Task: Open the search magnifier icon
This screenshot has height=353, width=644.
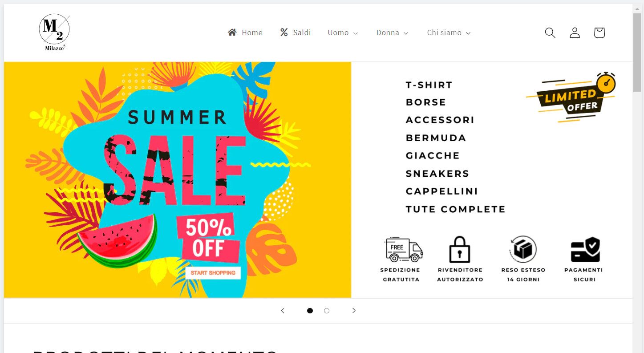Action: 550,32
